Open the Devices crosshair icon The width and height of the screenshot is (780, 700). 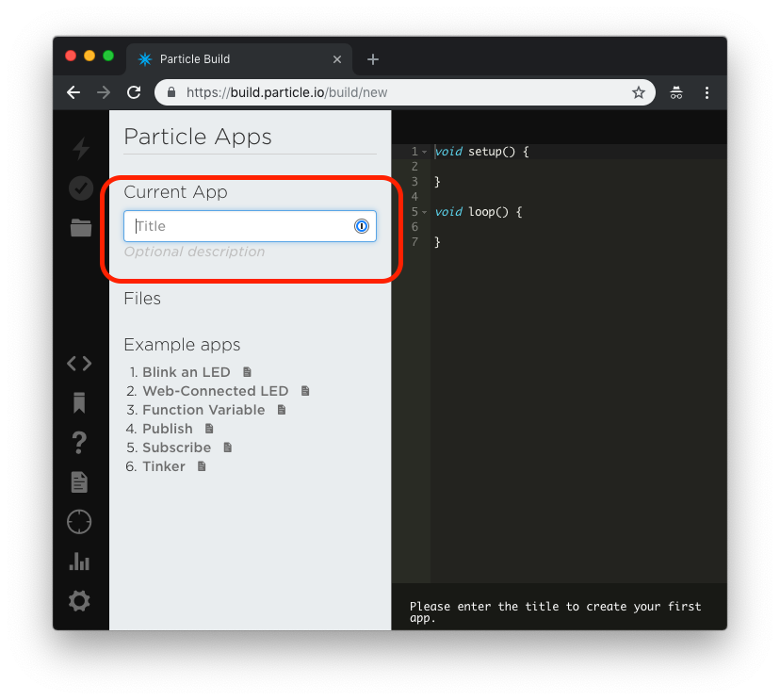pyautogui.click(x=79, y=522)
